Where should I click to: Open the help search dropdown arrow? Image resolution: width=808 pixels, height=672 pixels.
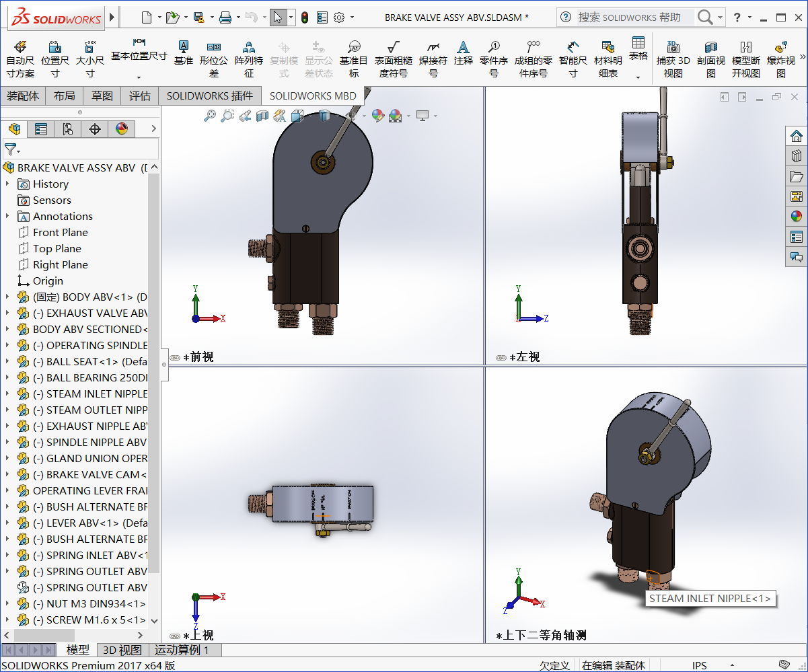[721, 17]
